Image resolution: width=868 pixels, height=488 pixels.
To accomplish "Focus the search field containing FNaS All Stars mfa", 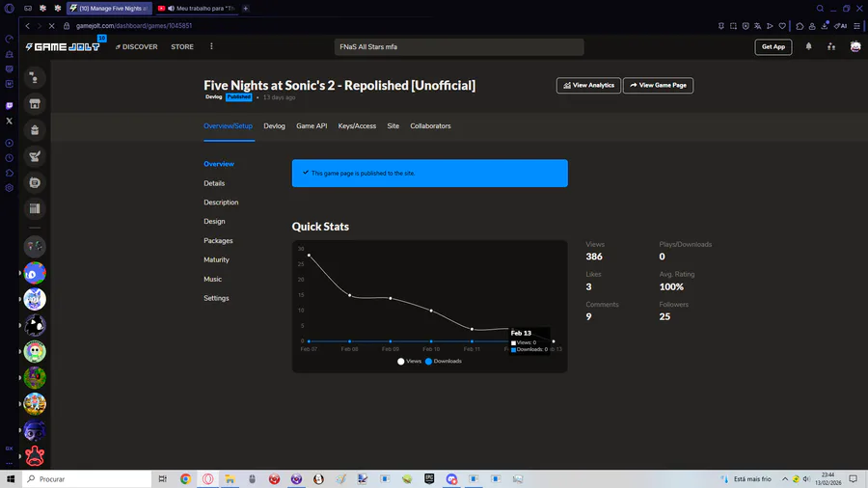I will [x=459, y=47].
